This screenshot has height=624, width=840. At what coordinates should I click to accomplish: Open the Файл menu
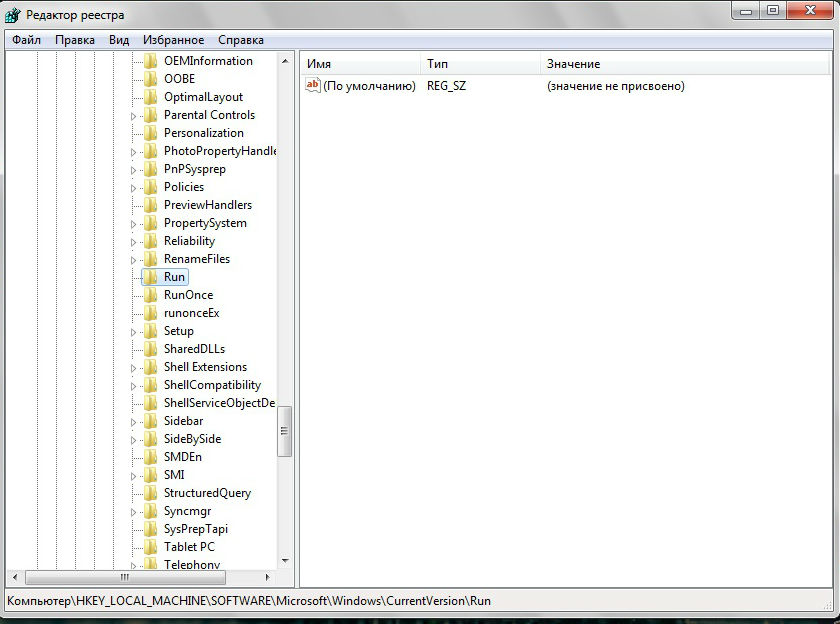[27, 40]
